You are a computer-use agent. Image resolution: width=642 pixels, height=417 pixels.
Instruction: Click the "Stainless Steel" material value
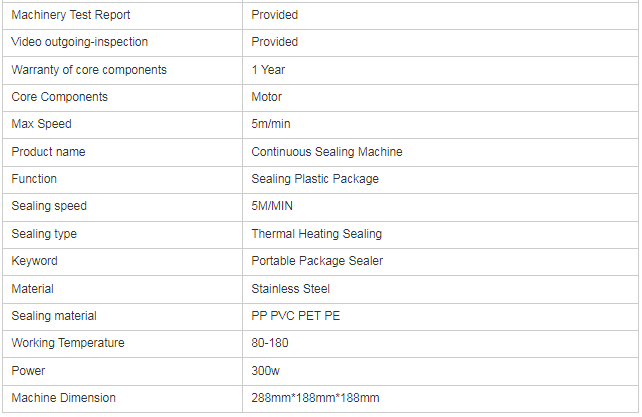tap(291, 289)
